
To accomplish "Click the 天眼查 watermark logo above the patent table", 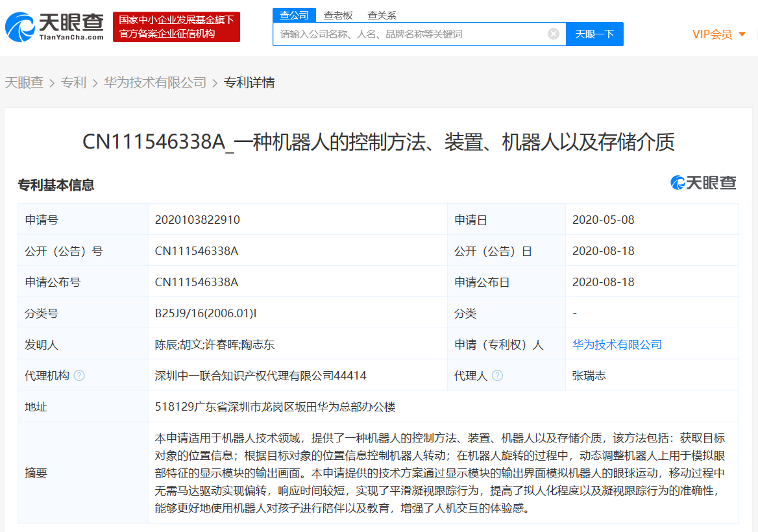I will pyautogui.click(x=703, y=183).
